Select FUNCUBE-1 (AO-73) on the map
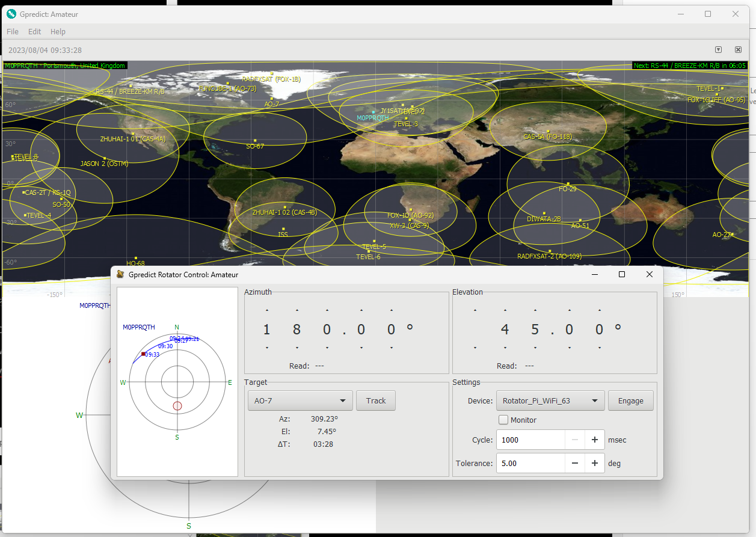The height and width of the screenshot is (537, 756). [227, 87]
